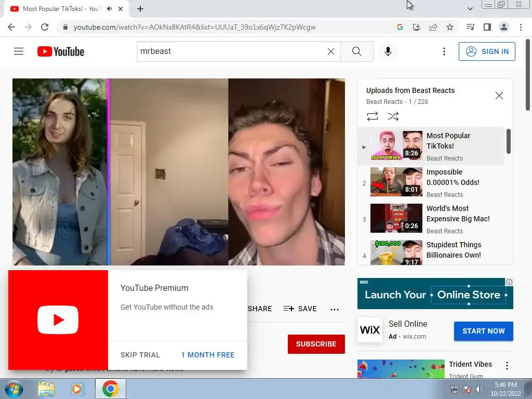Viewport: 532px width, 399px height.
Task: Open the YouTube hamburger guide menu
Action: click(x=19, y=51)
